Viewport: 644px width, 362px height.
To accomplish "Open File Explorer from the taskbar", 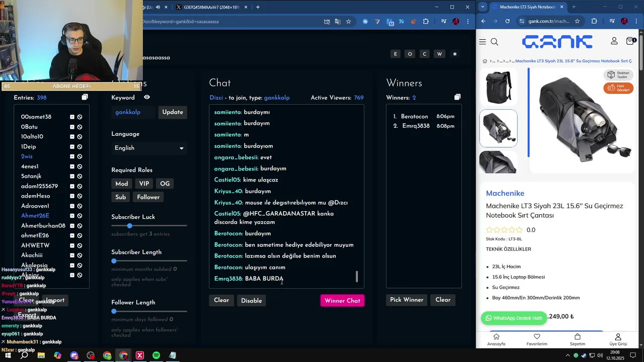I will tap(41, 355).
